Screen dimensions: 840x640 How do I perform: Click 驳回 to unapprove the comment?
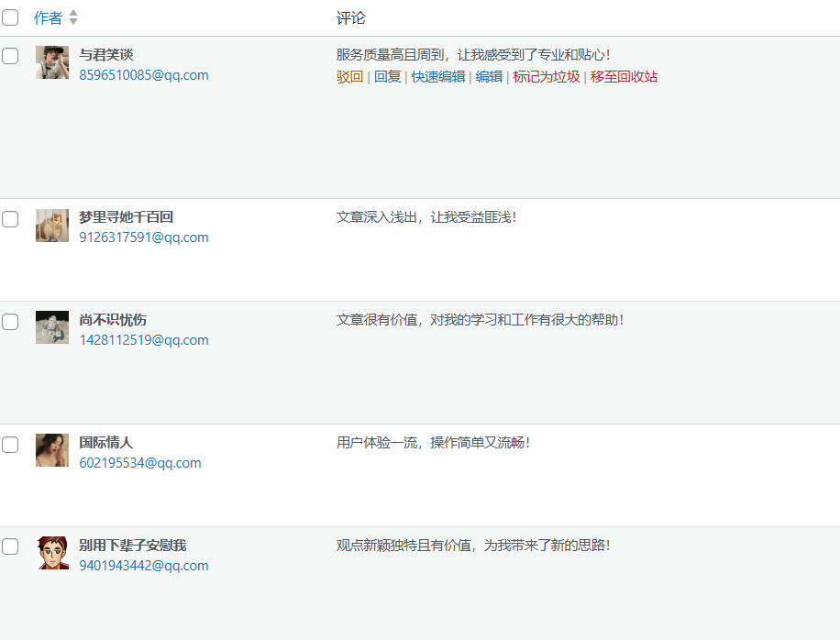(x=349, y=77)
